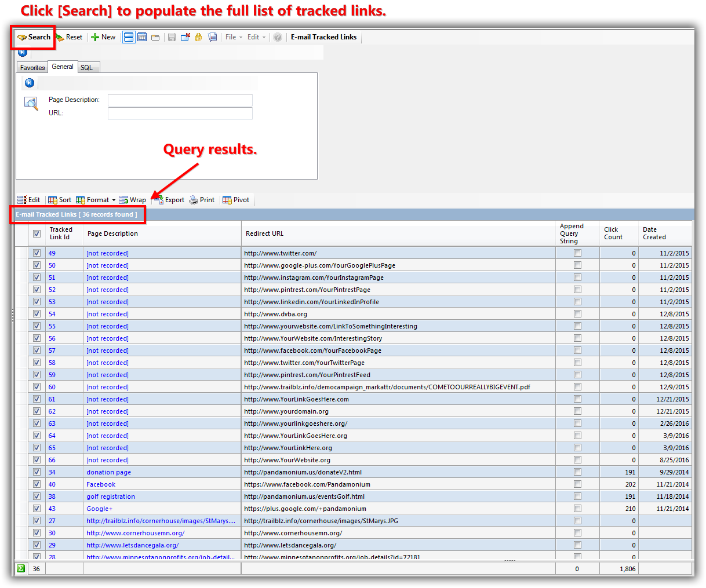Click the open folder icon

[155, 37]
